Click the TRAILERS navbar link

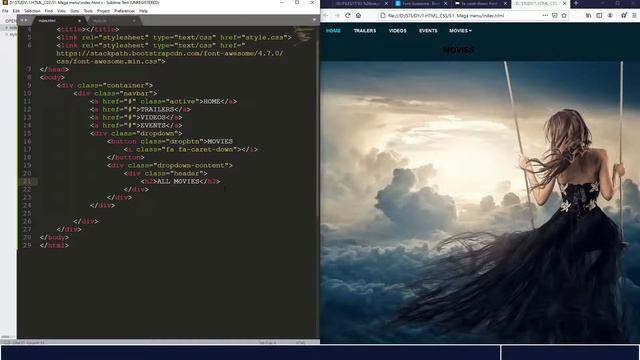click(x=365, y=31)
